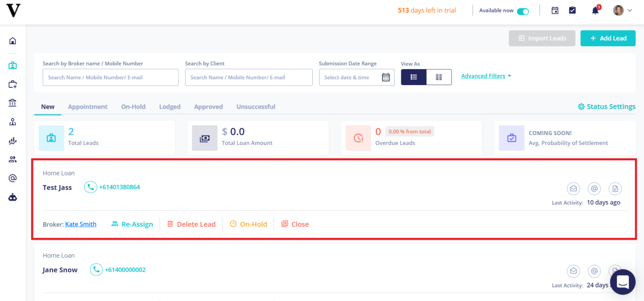Open the @ email icon in sidebar
The image size is (644, 301).
(13, 178)
